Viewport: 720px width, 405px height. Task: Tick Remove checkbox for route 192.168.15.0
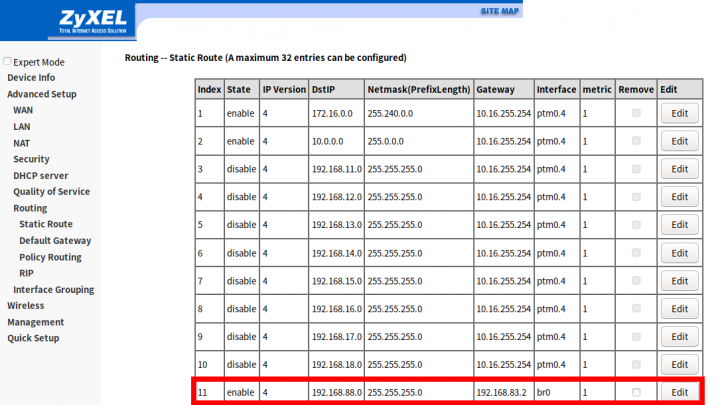tap(636, 281)
